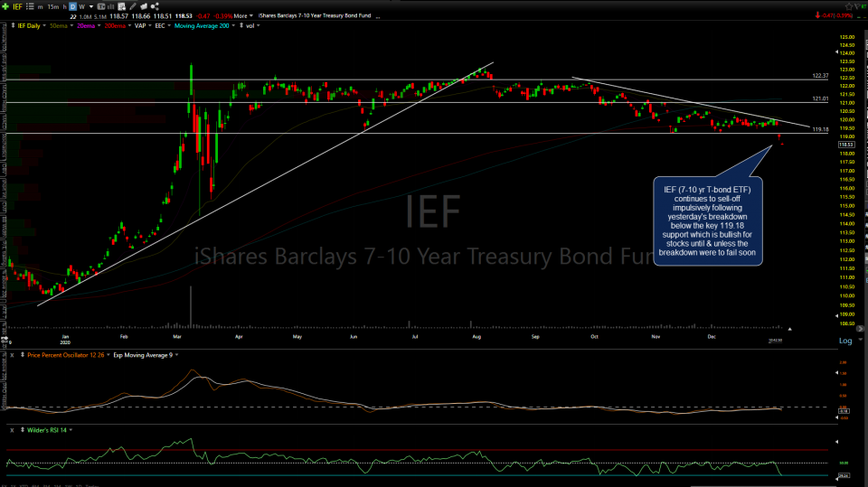Close the Wilder's RSI pane
868x487 pixels.
pos(12,430)
